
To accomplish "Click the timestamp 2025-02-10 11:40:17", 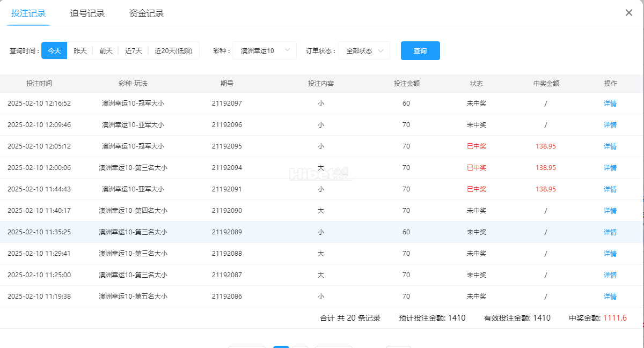I will tap(39, 211).
